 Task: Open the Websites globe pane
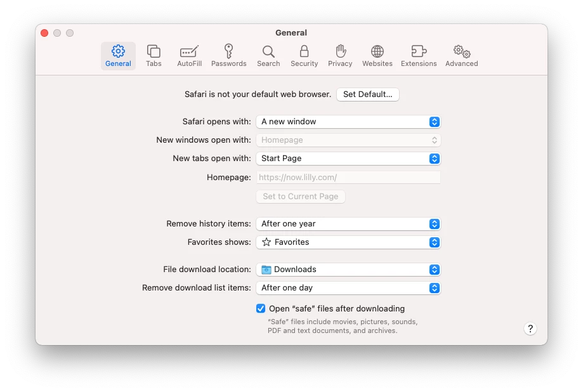tap(377, 56)
